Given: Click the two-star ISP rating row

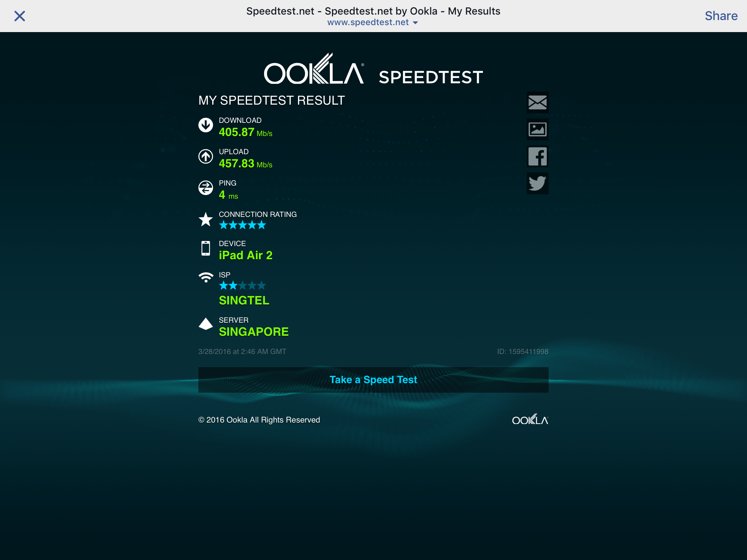Looking at the screenshot, I should (x=243, y=285).
